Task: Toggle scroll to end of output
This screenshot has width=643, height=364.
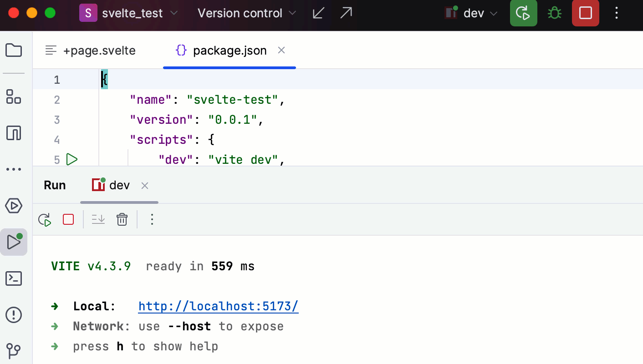Action: click(x=98, y=220)
